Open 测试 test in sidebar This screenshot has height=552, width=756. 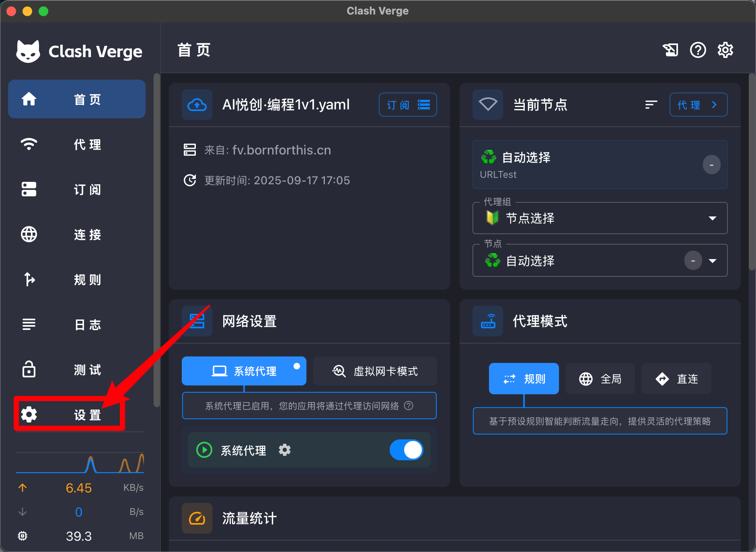77,369
